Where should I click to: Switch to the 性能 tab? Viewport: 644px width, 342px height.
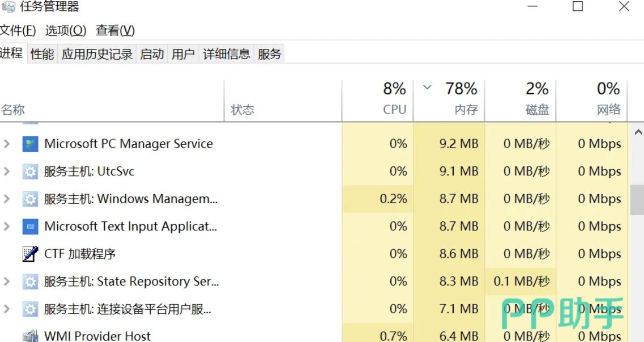(42, 54)
